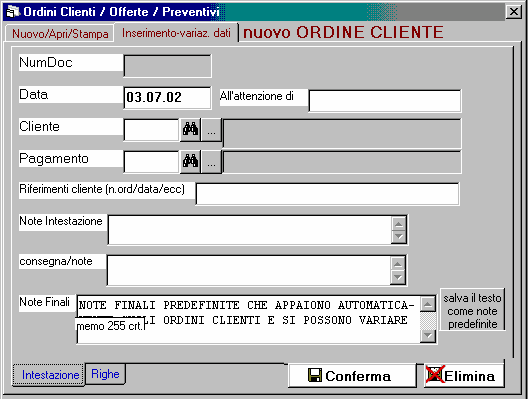Click inside the consegna/note text area
Viewport: 528px width, 399px height.
tap(249, 270)
